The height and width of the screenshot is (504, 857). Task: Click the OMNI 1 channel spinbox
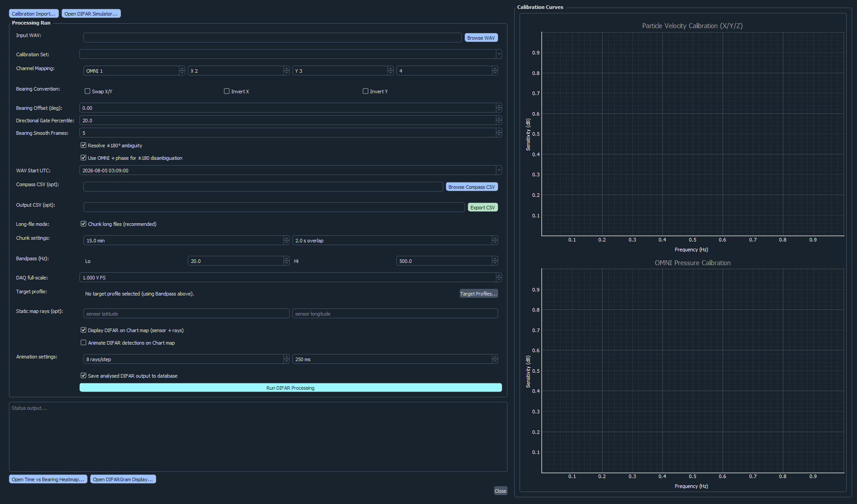(x=134, y=71)
